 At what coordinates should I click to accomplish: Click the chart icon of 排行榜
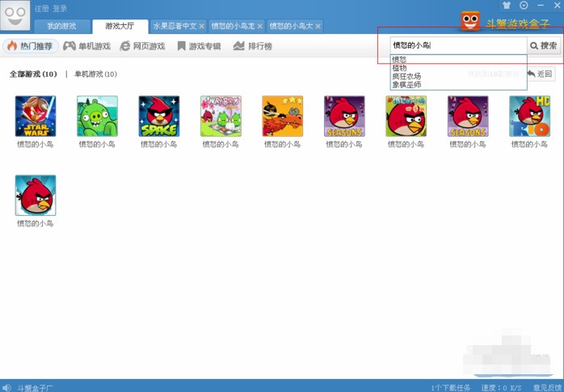click(x=238, y=46)
